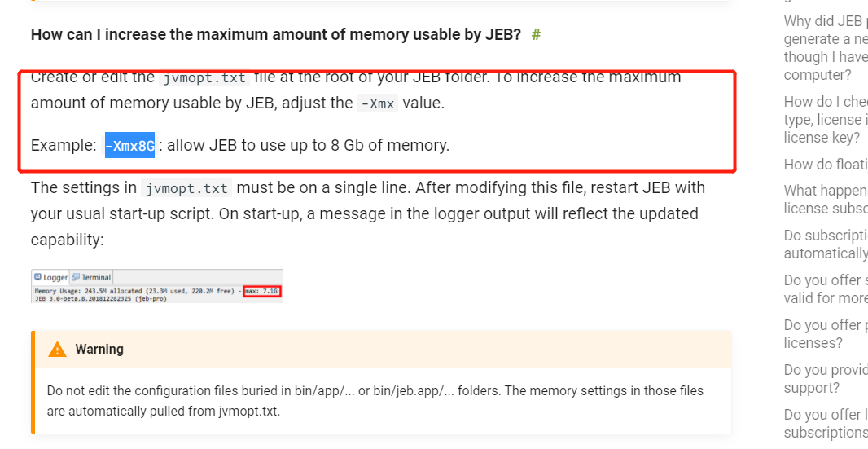This screenshot has width=868, height=449.
Task: Click the highlighted -Xmx8G code text
Action: pyautogui.click(x=130, y=146)
